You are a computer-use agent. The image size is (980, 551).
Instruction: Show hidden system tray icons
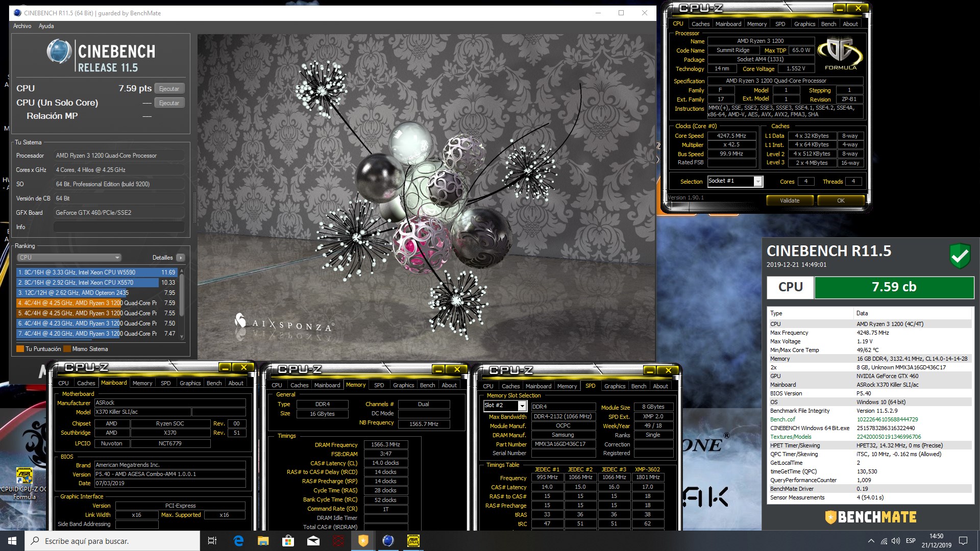click(871, 541)
